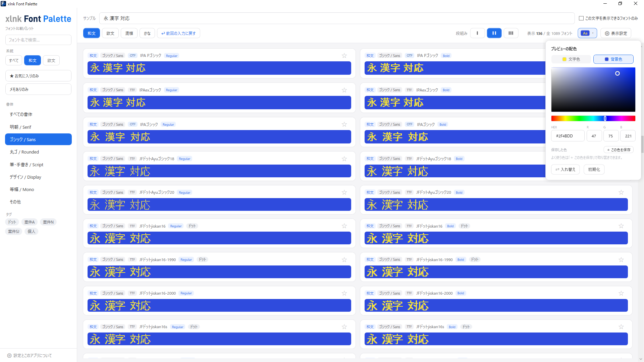Toggle the ドット tag in the sidebar タグ list
This screenshot has width=644, height=362.
[12, 222]
